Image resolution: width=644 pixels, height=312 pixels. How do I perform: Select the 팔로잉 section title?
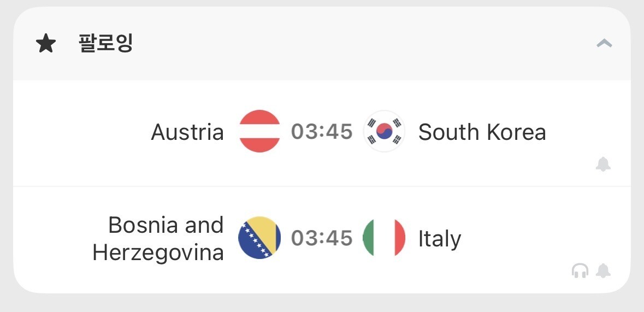[x=106, y=43]
